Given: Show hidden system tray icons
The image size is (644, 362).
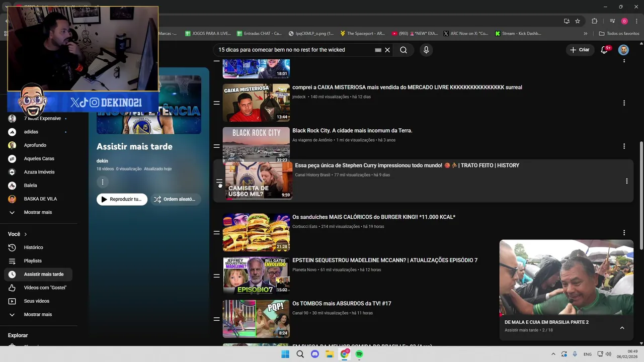Looking at the screenshot, I should (553, 354).
